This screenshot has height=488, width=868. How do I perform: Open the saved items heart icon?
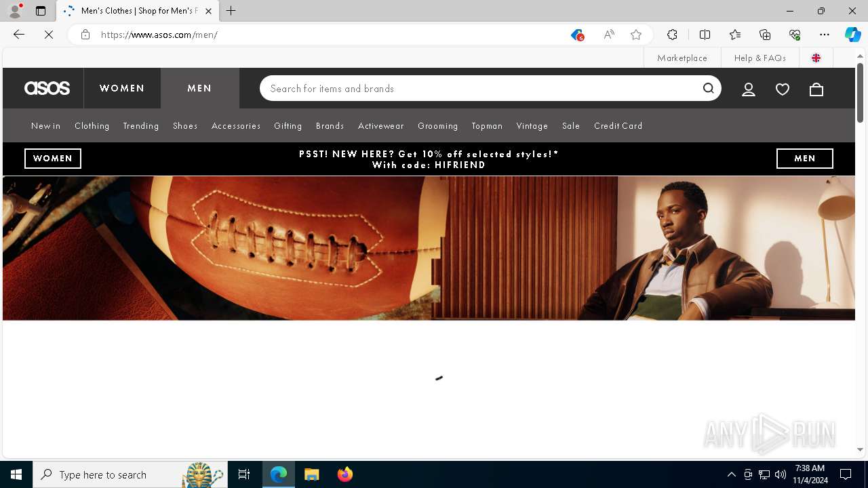[783, 89]
